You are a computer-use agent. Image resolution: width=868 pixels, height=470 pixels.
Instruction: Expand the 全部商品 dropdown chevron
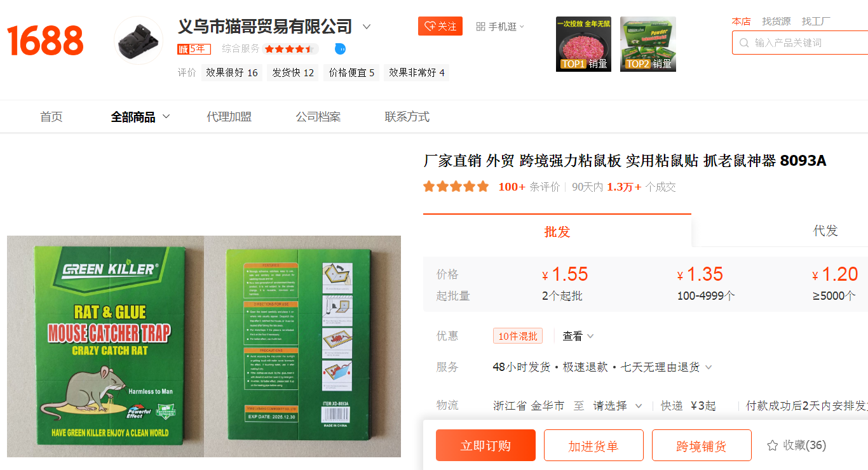tap(166, 117)
